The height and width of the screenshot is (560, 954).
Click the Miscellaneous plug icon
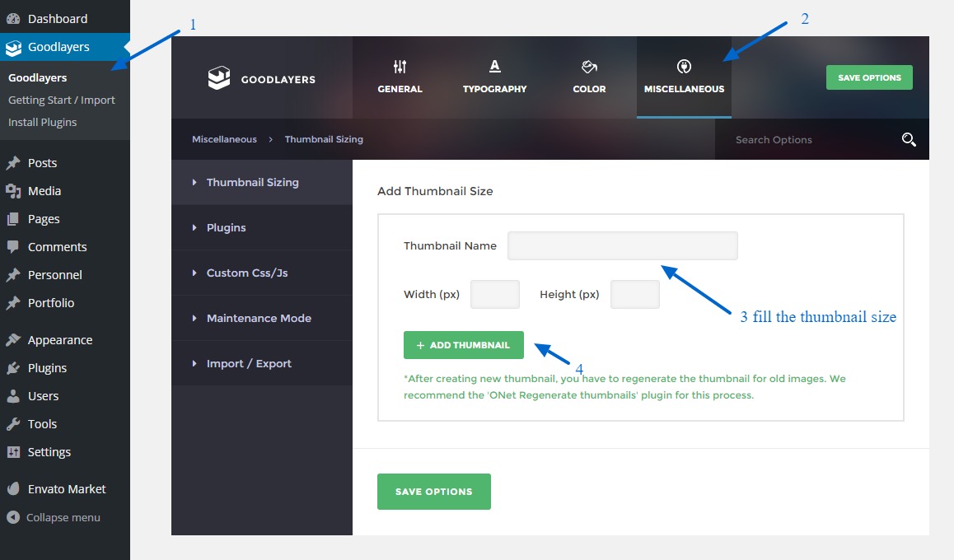coord(684,67)
